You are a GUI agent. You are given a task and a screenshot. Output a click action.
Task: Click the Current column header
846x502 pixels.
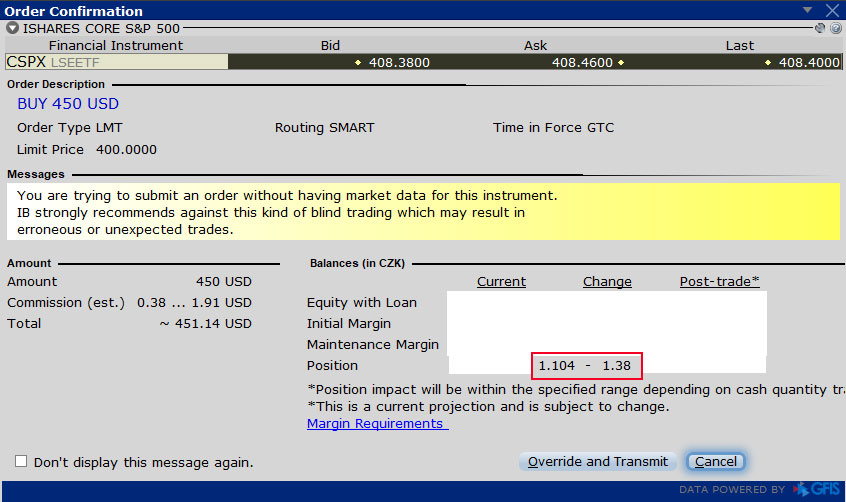coord(501,282)
